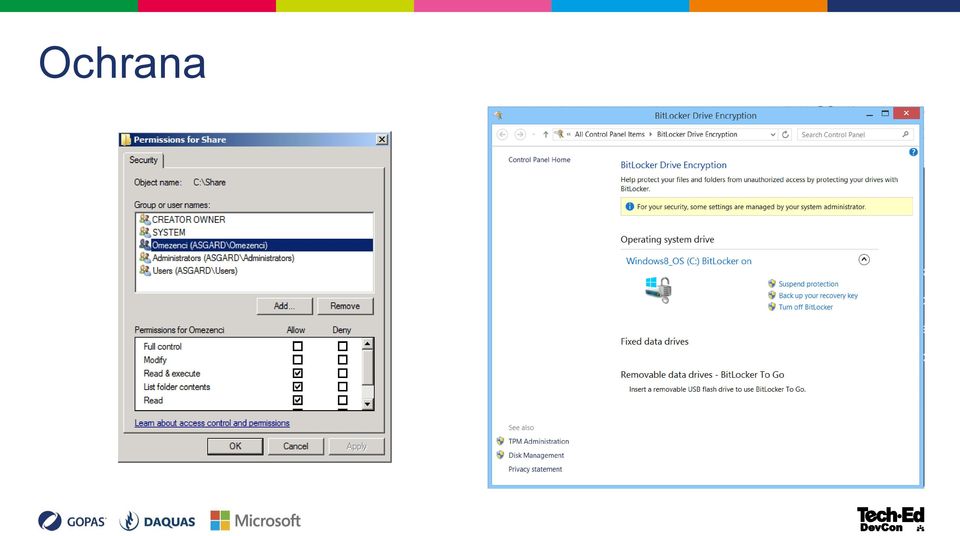Image resolution: width=960 pixels, height=536 pixels.
Task: Open Learn about access control link
Action: click(x=212, y=423)
